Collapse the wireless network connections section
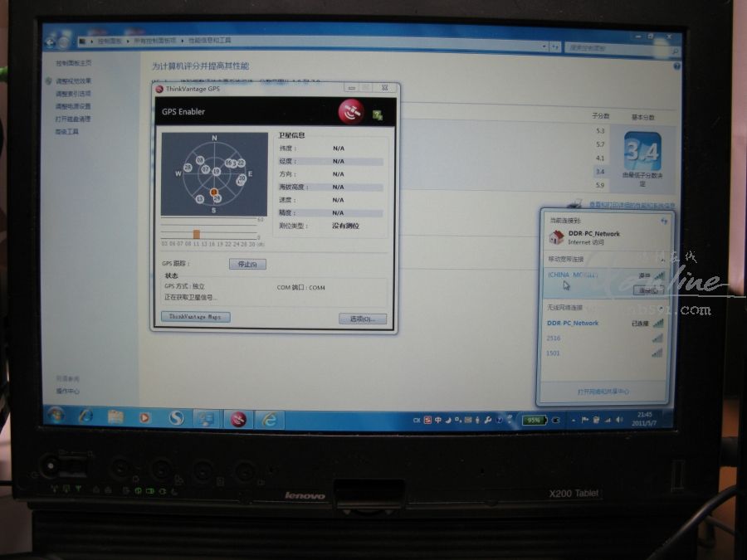This screenshot has height=560, width=747. [662, 308]
